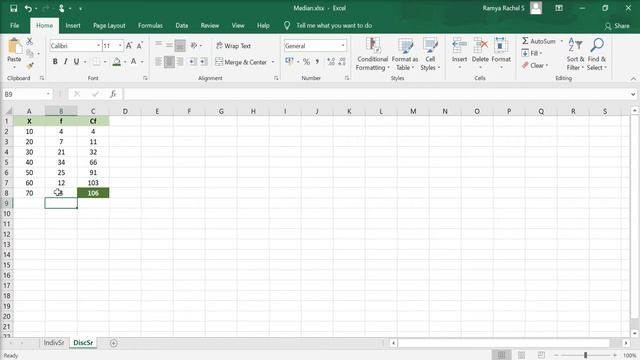The image size is (640, 360).
Task: Increase font size with the large A
Action: tap(129, 46)
